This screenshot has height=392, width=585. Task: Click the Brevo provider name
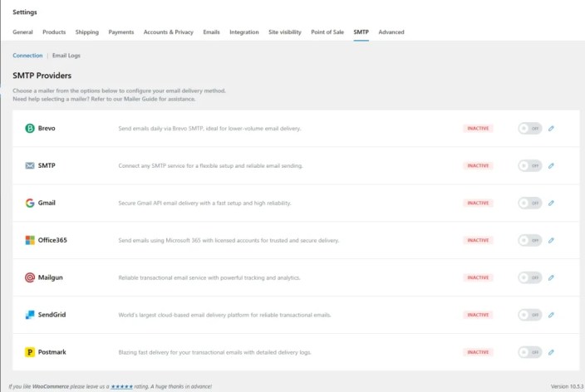(x=47, y=128)
